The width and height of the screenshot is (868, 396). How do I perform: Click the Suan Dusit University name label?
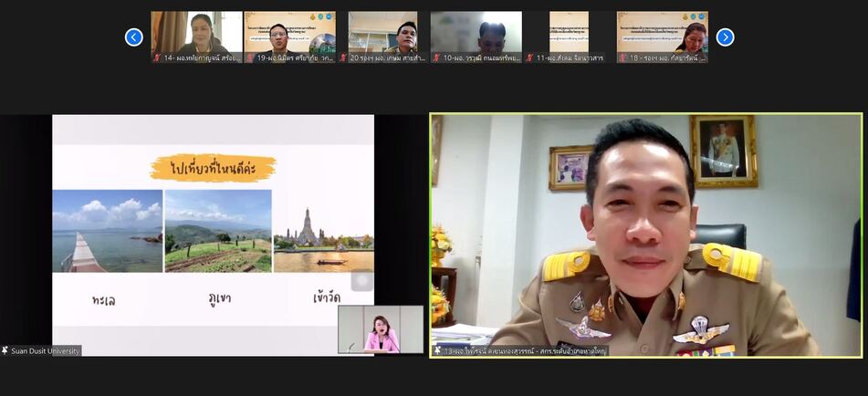[46, 350]
